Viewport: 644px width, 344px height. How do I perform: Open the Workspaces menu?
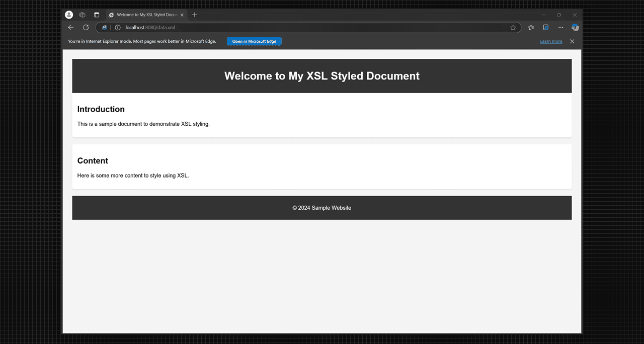tap(82, 15)
